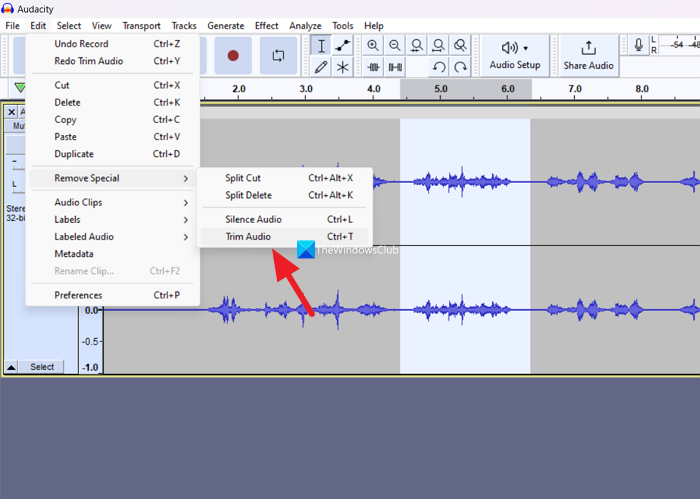Select Paste in the Edit menu

pyautogui.click(x=112, y=137)
